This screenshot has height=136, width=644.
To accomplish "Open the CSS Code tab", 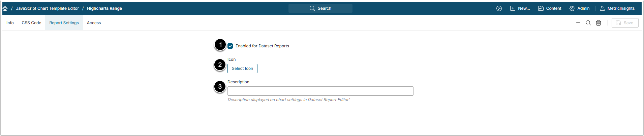I will [31, 23].
